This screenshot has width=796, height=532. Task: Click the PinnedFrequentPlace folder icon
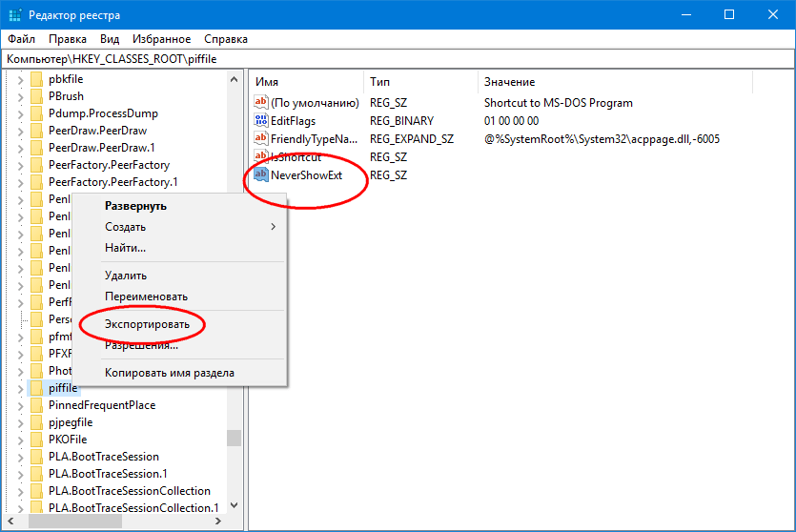click(37, 405)
